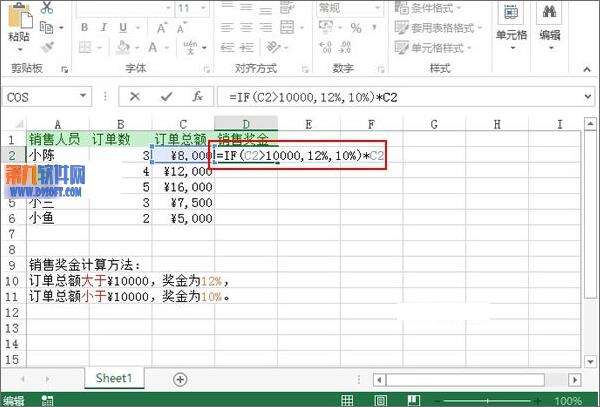Add a new sheet with plus button
600x407 pixels.
pos(180,379)
